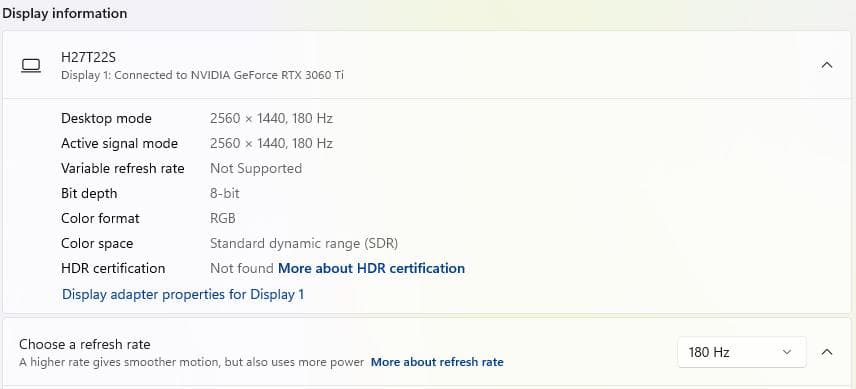Click the RGB value
Image resolution: width=856 pixels, height=389 pixels.
(x=223, y=219)
